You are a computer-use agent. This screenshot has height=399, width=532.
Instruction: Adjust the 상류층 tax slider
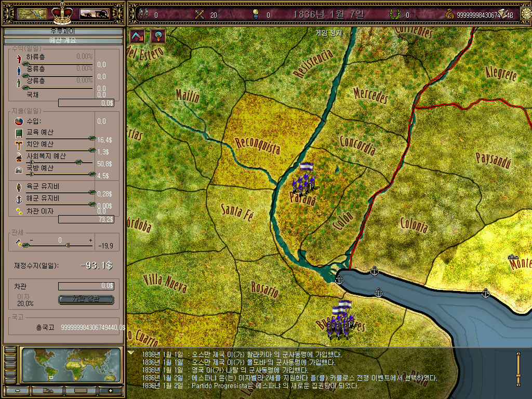pos(26,87)
